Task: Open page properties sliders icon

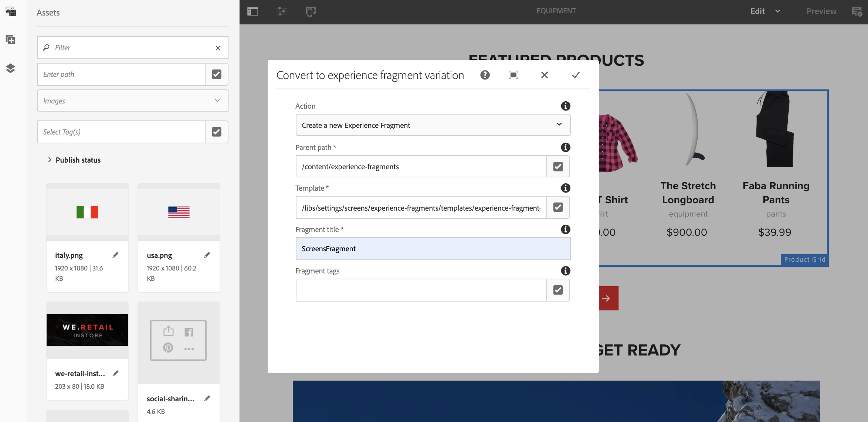Action: tap(281, 11)
